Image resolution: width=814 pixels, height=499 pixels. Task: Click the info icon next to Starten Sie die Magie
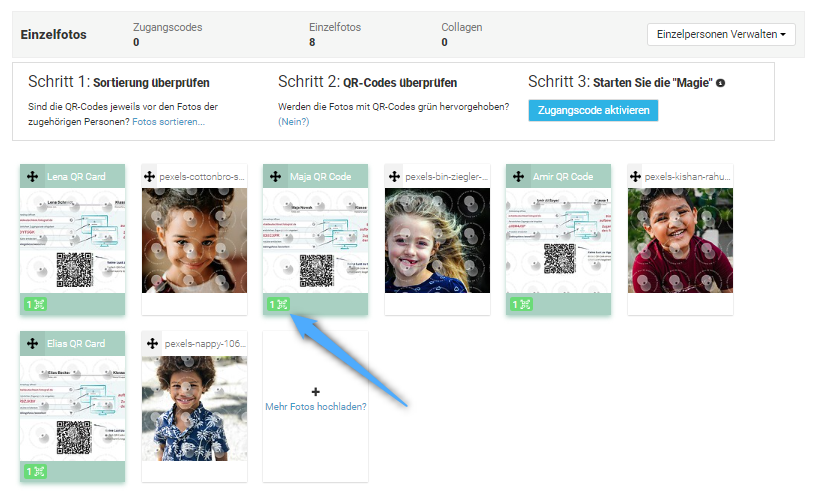click(x=720, y=83)
